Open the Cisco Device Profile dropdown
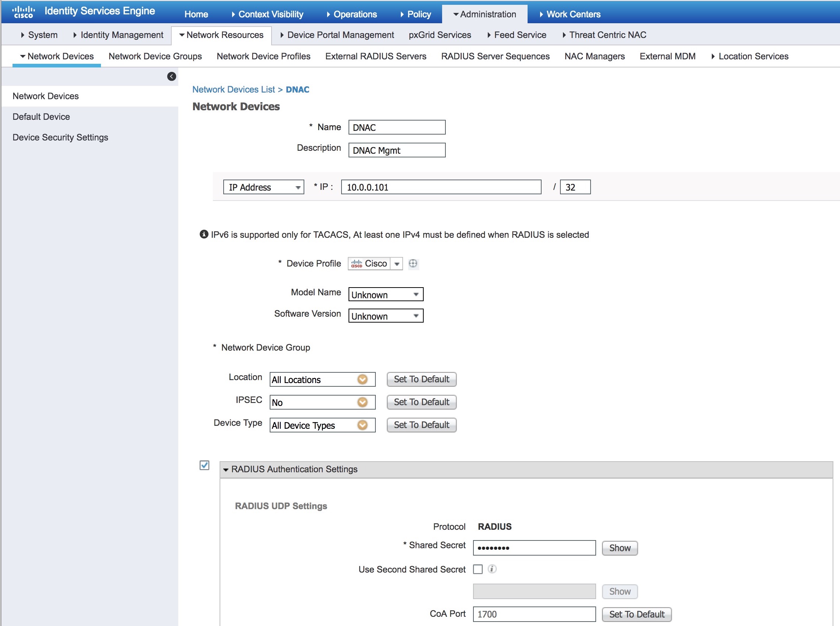This screenshot has width=840, height=626. (397, 264)
